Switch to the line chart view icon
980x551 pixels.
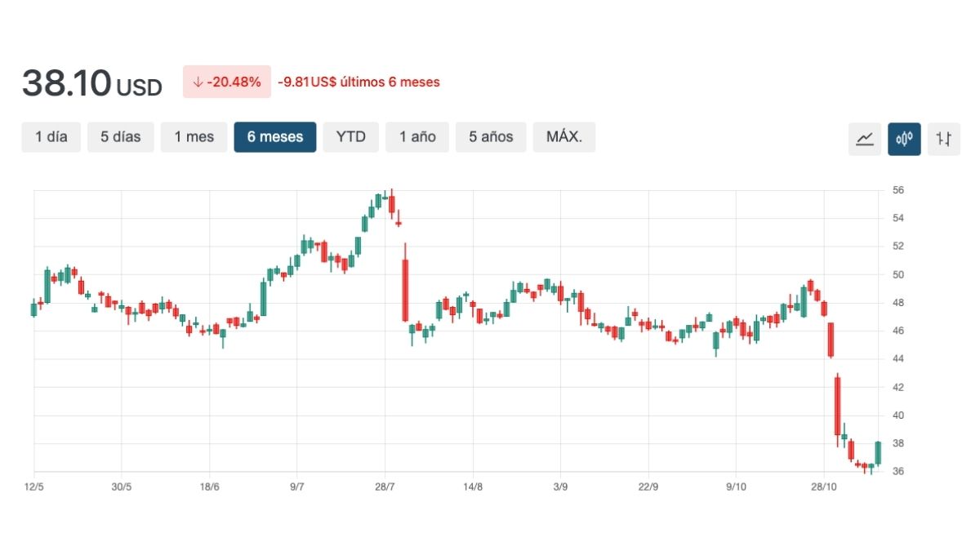pos(865,139)
